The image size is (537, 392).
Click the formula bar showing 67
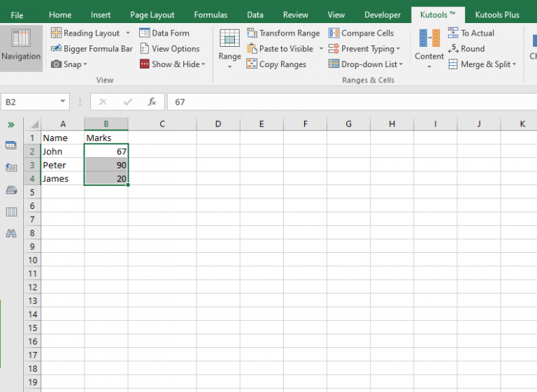click(x=352, y=102)
